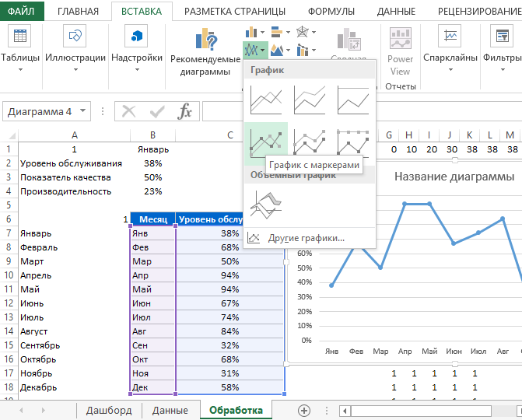Click the insert function fx button
Image resolution: width=522 pixels, height=420 pixels.
point(184,111)
